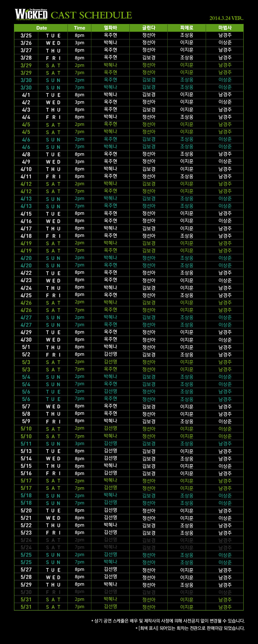Click the '5/27' date cell
The image size is (258, 644).
pos(26,570)
